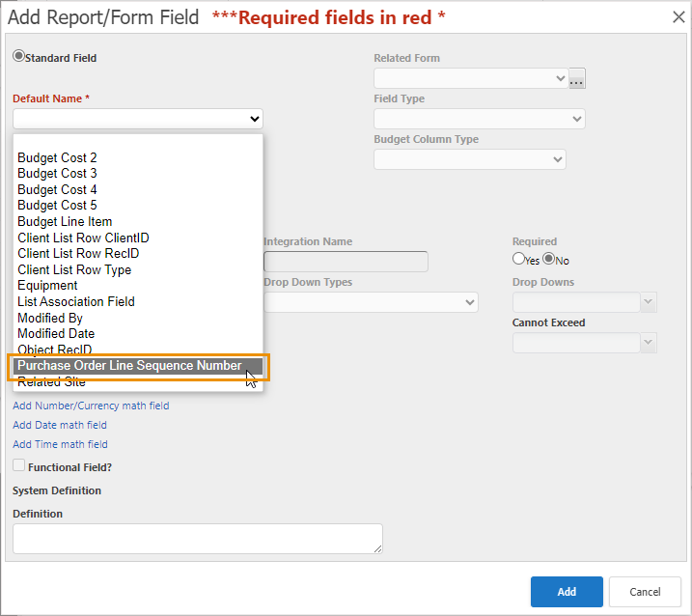Open the Default Name dropdown
Image resolution: width=692 pixels, height=616 pixels.
pyautogui.click(x=138, y=119)
